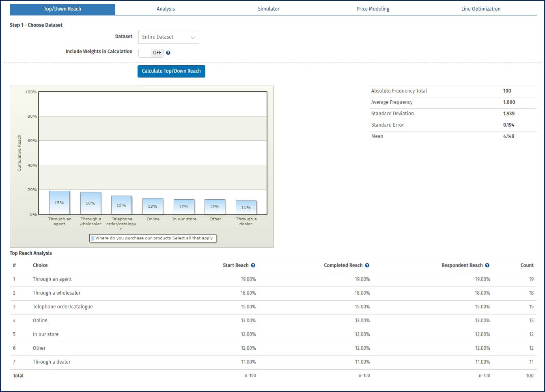Select the Line Optimization tab

pos(480,9)
